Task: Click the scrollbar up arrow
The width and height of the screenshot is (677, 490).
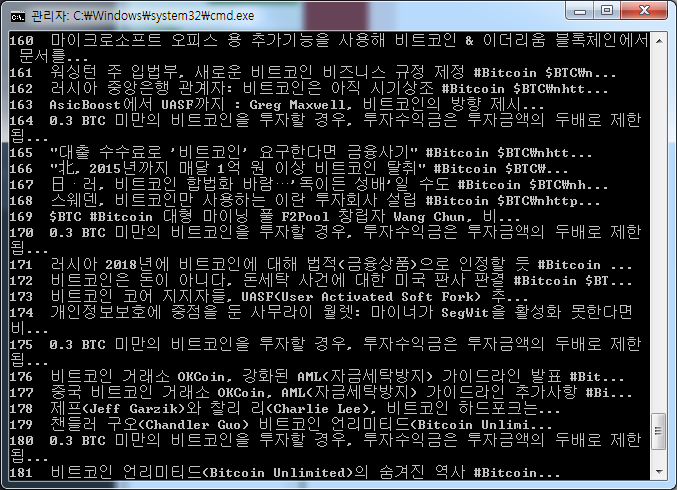Action: [659, 41]
